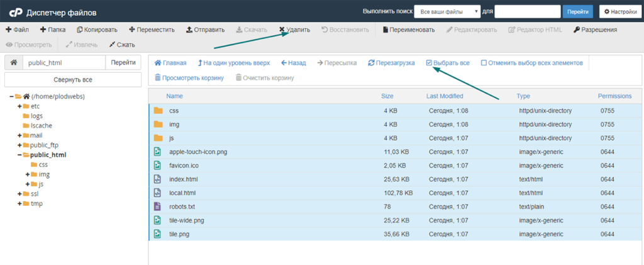
Task: Check the Выбрать все option
Action: point(448,63)
